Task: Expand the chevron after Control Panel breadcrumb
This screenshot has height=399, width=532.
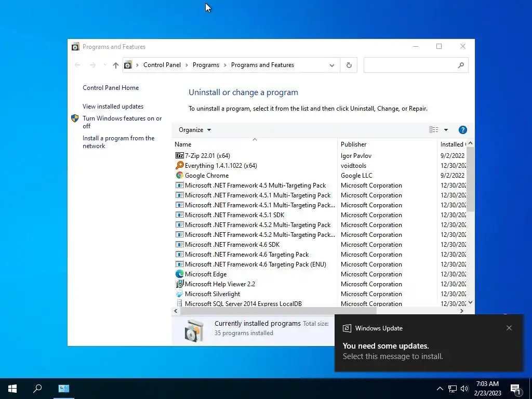Action: [x=187, y=65]
